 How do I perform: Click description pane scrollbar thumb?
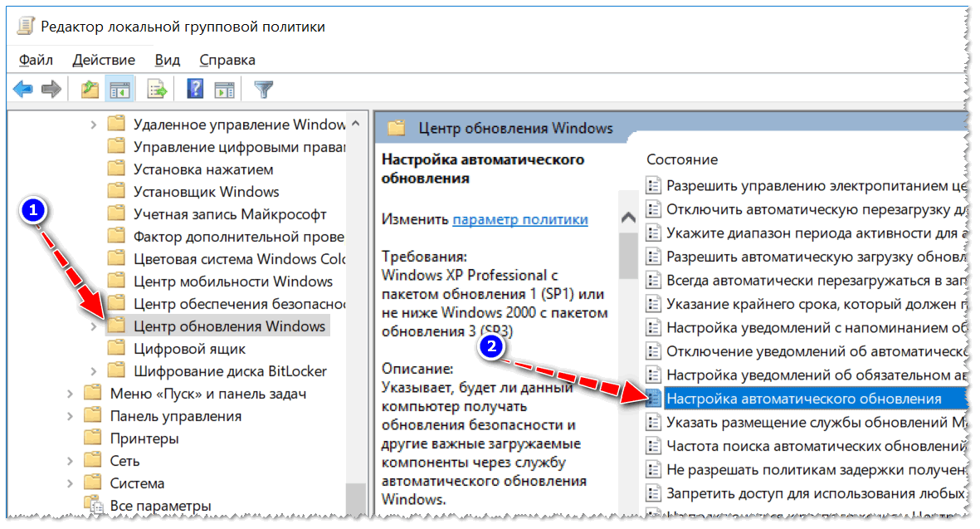(x=628, y=256)
